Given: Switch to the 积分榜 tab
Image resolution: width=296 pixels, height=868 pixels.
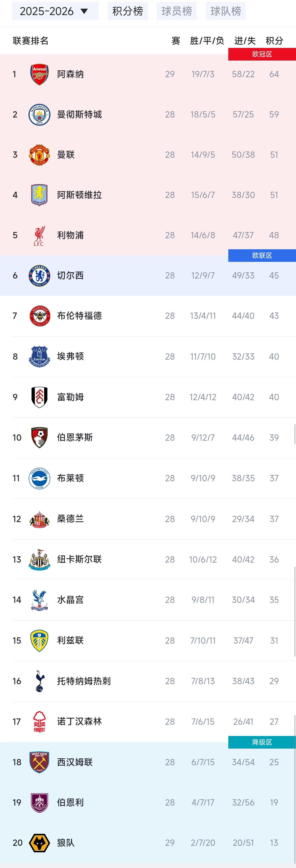Looking at the screenshot, I should point(127,11).
